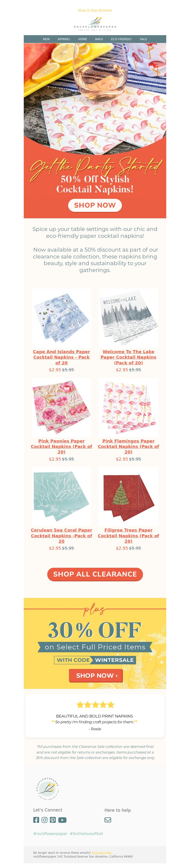Open Cape And Islands napkins link
Screen dimensions: 190x868
tap(61, 357)
